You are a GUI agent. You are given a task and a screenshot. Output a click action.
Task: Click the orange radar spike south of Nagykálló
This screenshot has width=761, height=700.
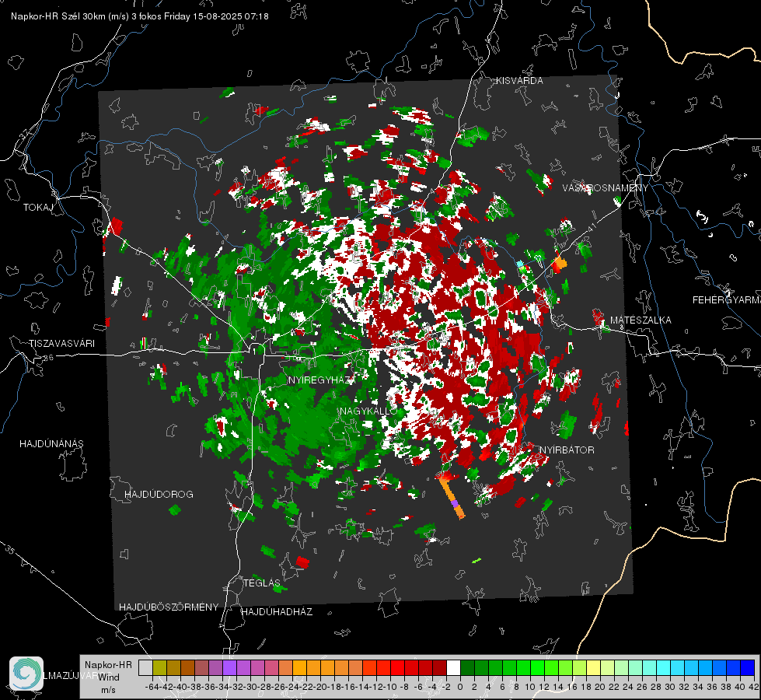pos(452,498)
